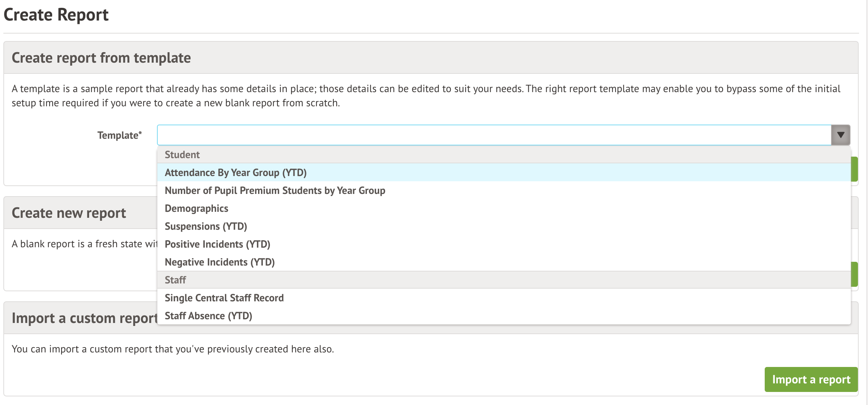Choose Negative Incidents (YTD) template

(220, 262)
